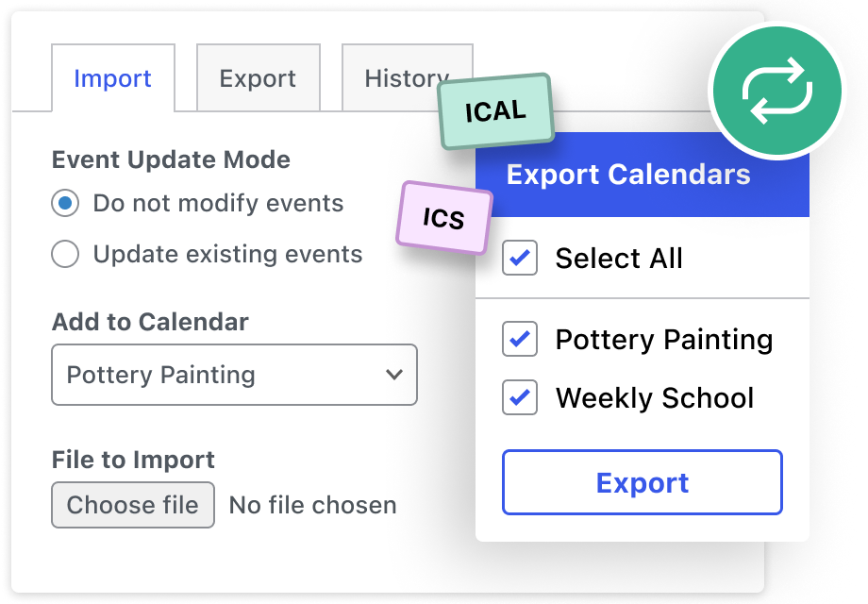This screenshot has width=868, height=604.
Task: Click the ICAL format badge
Action: point(495,111)
